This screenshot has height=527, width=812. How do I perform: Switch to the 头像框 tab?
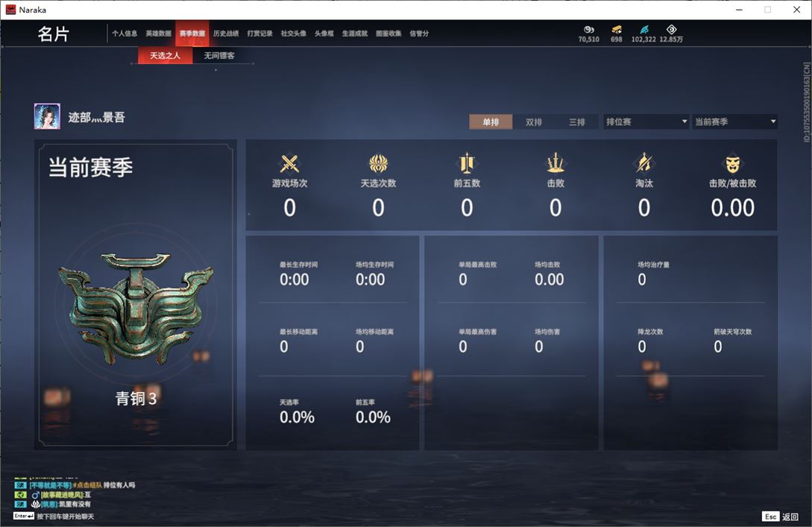click(324, 34)
